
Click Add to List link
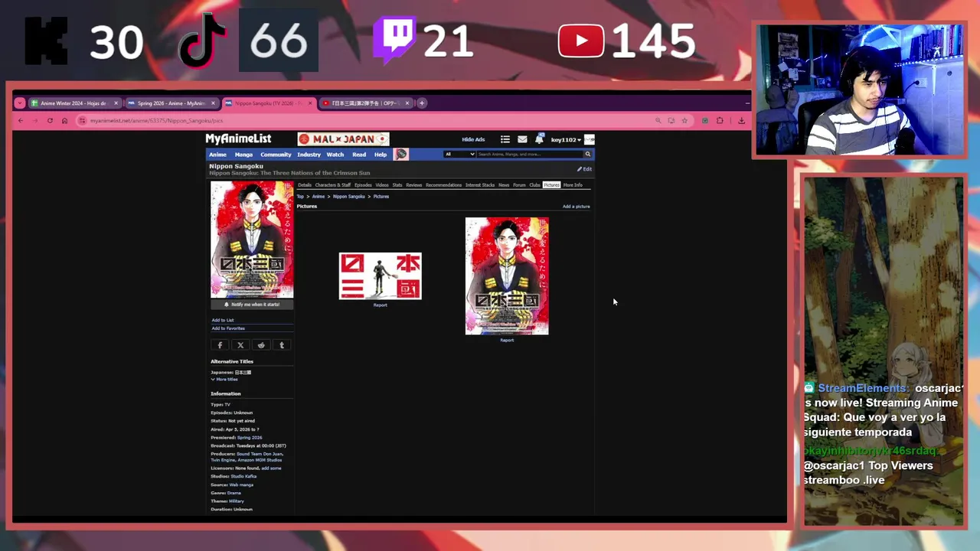click(223, 320)
